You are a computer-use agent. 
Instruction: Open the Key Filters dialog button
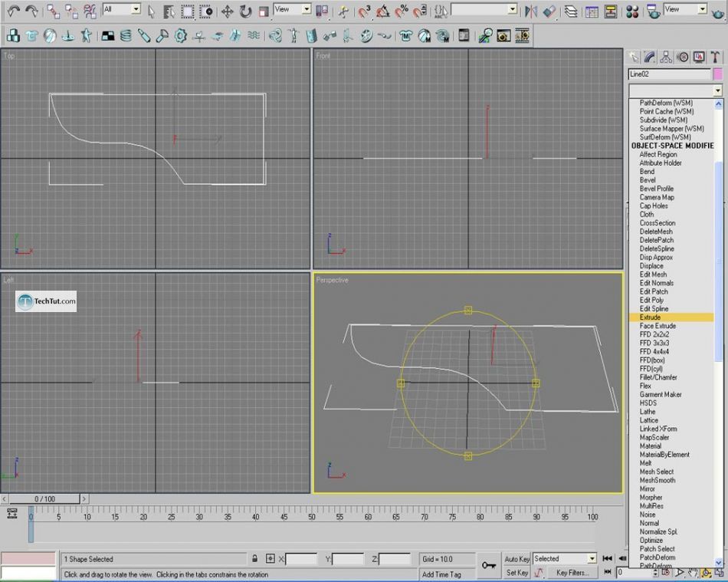(572, 573)
